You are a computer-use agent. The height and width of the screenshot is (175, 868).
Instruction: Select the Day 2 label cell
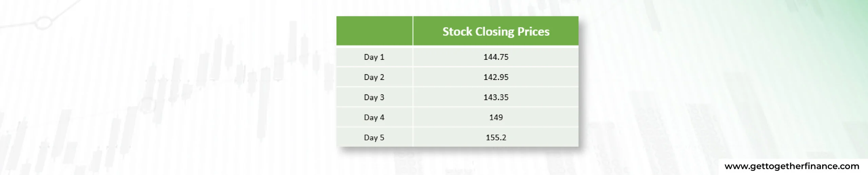click(374, 77)
